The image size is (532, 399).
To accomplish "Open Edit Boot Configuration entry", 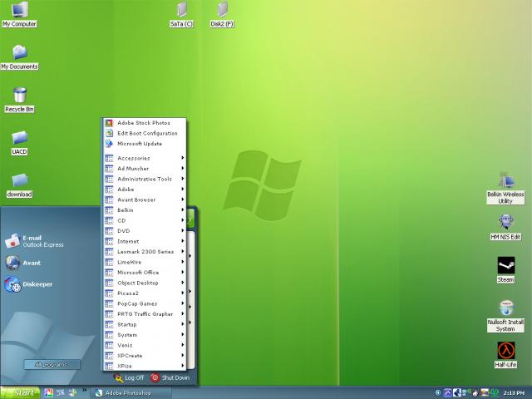I will (x=144, y=133).
